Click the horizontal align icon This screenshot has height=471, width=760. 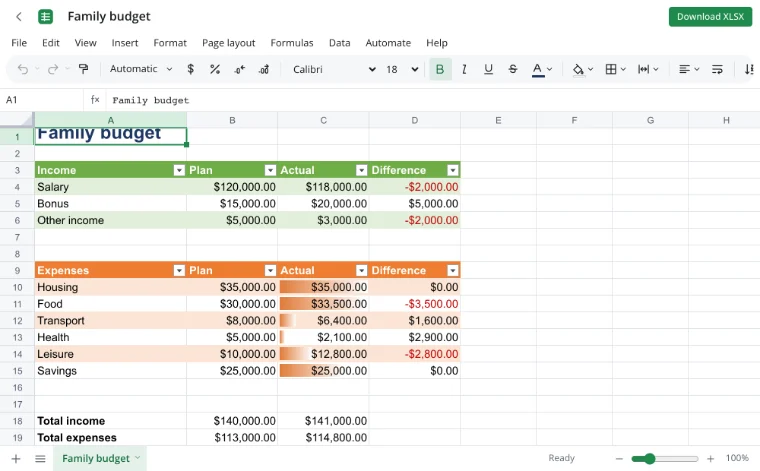(684, 69)
